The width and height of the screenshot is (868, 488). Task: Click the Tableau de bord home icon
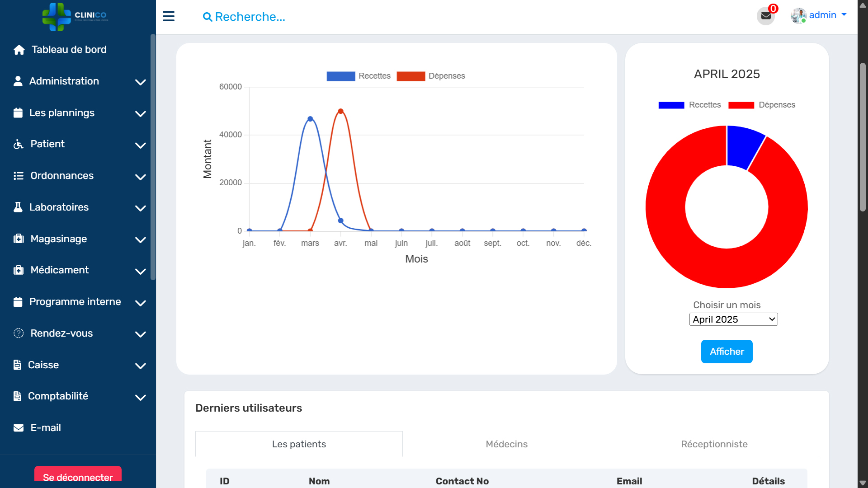click(x=19, y=50)
